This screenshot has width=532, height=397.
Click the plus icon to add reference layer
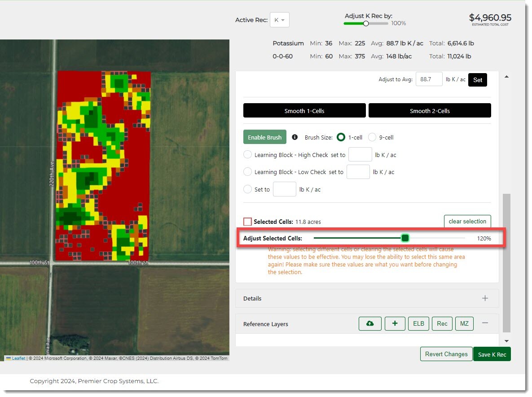point(395,323)
